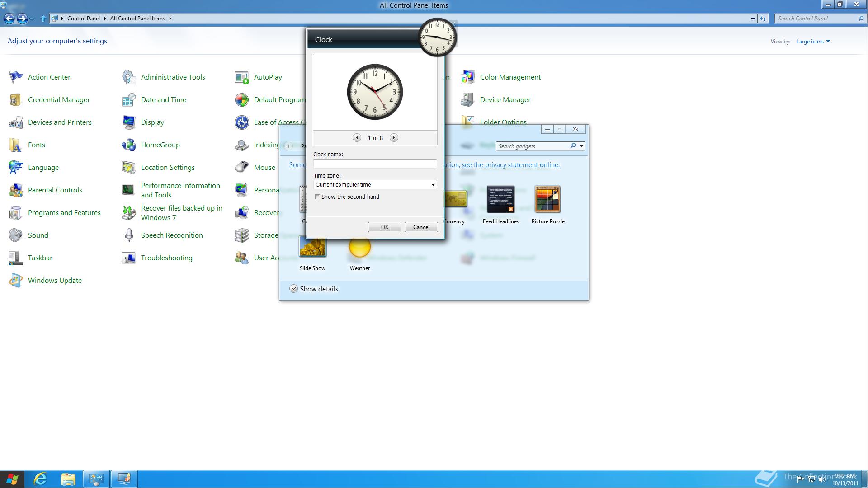Click the Windows Start button
This screenshot has width=868, height=488.
click(x=12, y=479)
